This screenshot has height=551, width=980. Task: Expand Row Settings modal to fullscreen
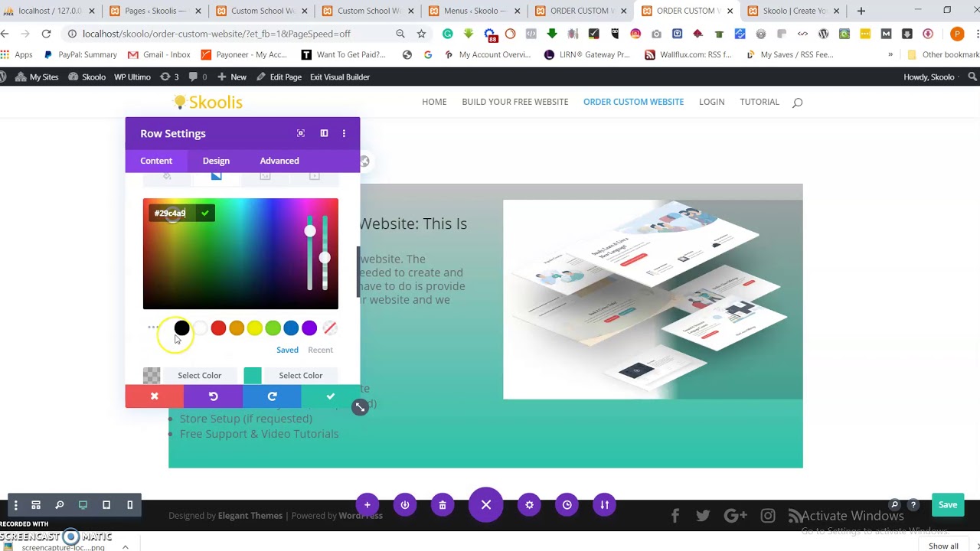[301, 133]
